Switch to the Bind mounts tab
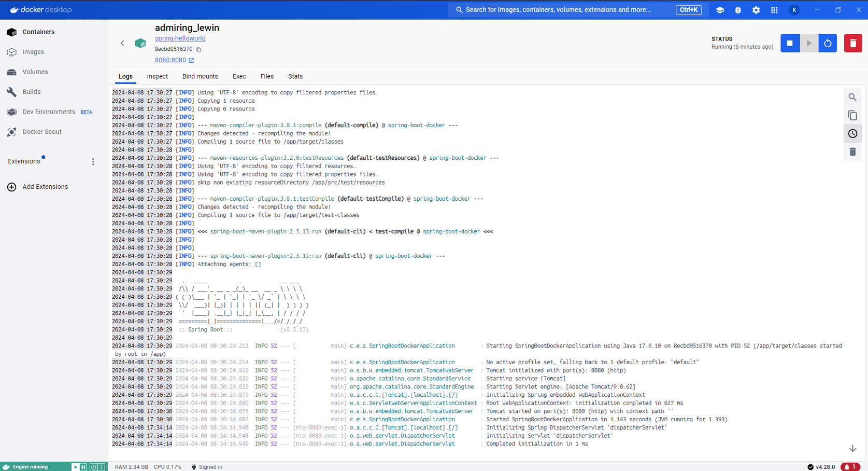Screen dimensions: 868x471 click(200, 77)
